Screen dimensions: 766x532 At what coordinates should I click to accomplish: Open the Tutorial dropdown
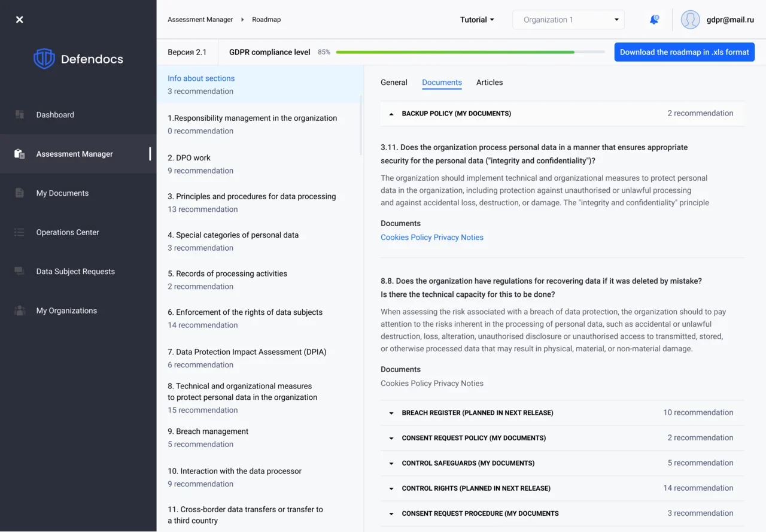point(477,20)
